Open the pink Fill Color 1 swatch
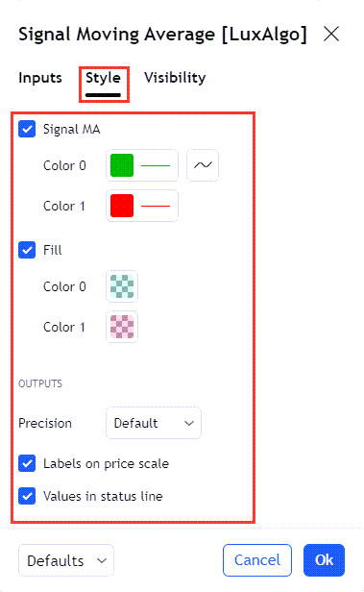 [122, 327]
